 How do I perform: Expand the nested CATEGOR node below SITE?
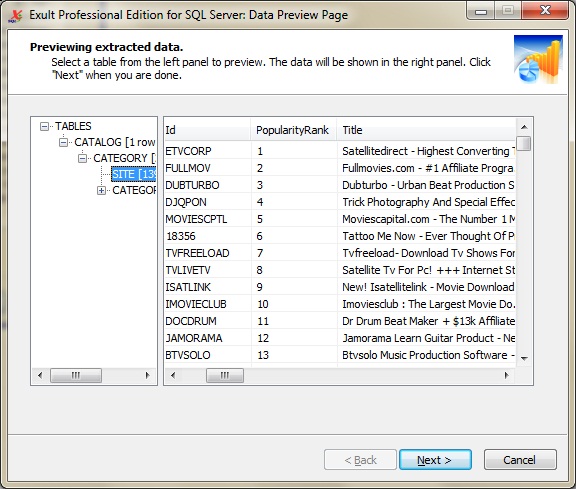point(101,190)
